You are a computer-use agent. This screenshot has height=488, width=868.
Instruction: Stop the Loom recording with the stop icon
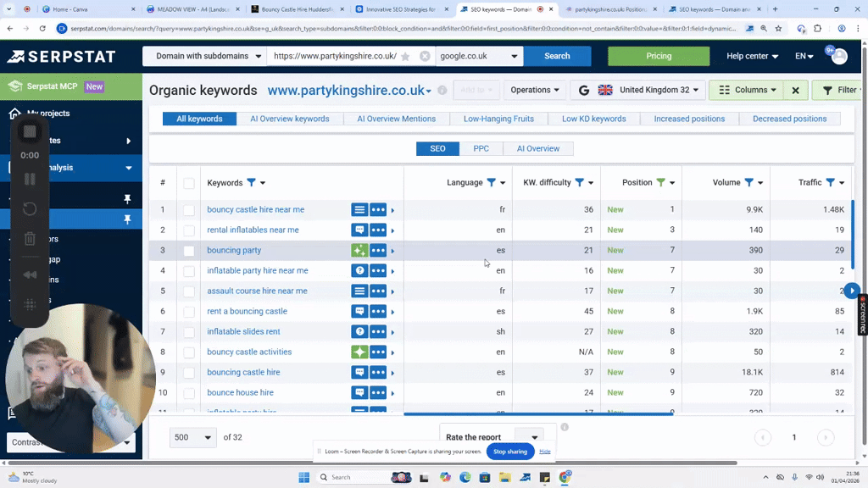click(x=31, y=130)
